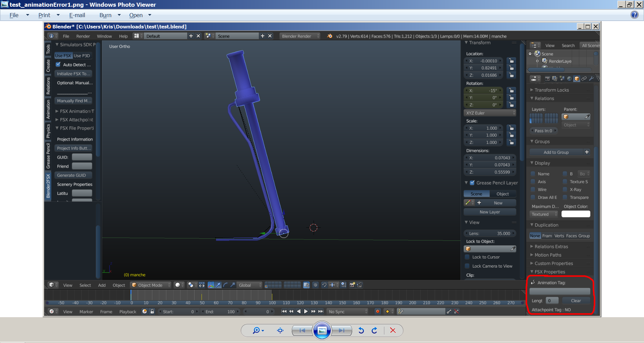Enable the Lock to Cursor checkbox
This screenshot has width=644, height=343.
[467, 257]
